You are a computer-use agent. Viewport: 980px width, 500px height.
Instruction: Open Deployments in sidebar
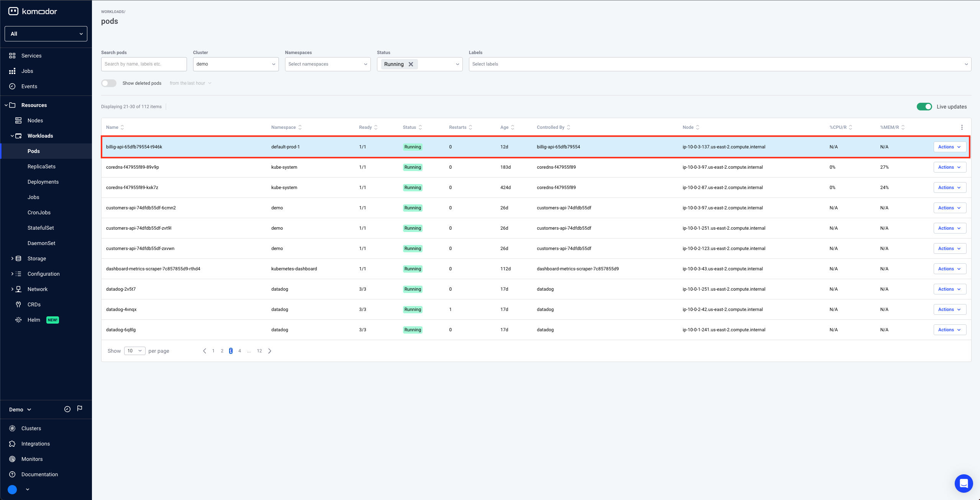43,182
